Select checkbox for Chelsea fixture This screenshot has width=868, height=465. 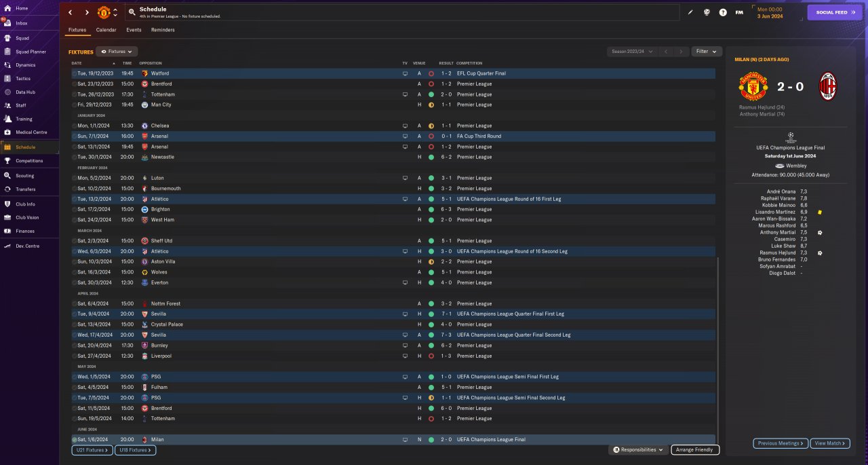(74, 126)
